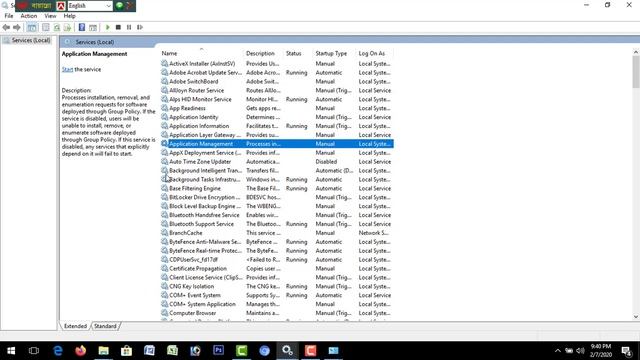Viewport: 640px width, 360px height.
Task: Click the Restart Service button
Action: (x=140, y=27)
